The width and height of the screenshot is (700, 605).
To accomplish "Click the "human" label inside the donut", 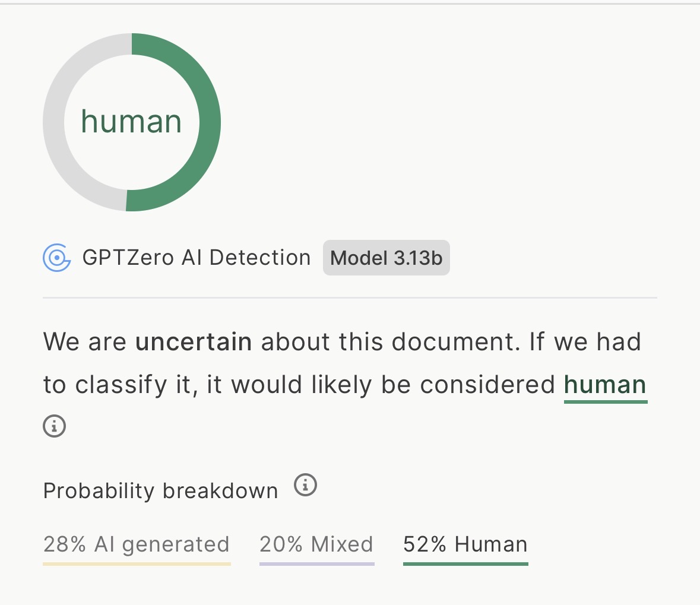I will (x=131, y=122).
